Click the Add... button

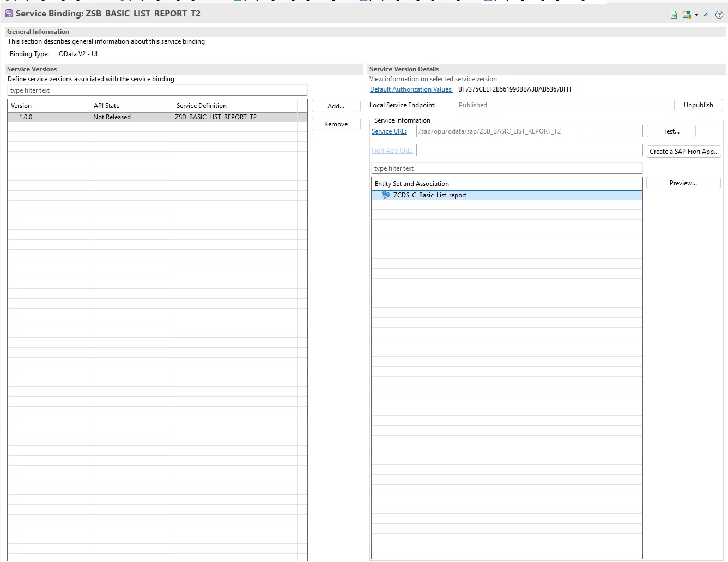336,106
